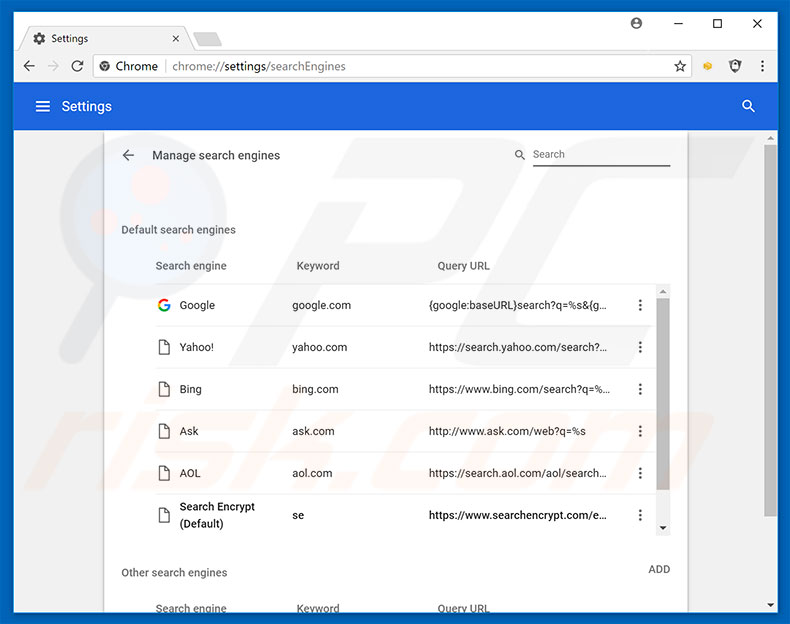790x624 pixels.
Task: Click the Yahoo! page icon
Action: pyautogui.click(x=164, y=347)
